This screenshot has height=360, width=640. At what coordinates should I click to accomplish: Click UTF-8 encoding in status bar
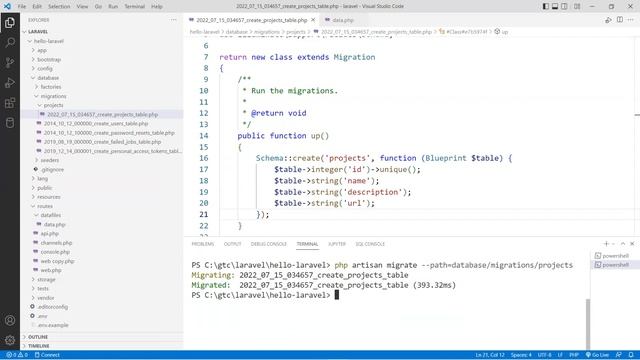click(544, 355)
